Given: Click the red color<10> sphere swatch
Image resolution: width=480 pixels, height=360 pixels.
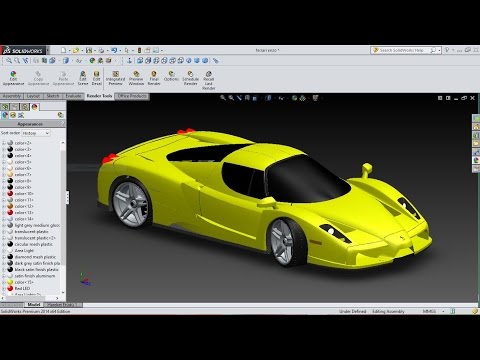Looking at the screenshot, I should tap(10, 193).
